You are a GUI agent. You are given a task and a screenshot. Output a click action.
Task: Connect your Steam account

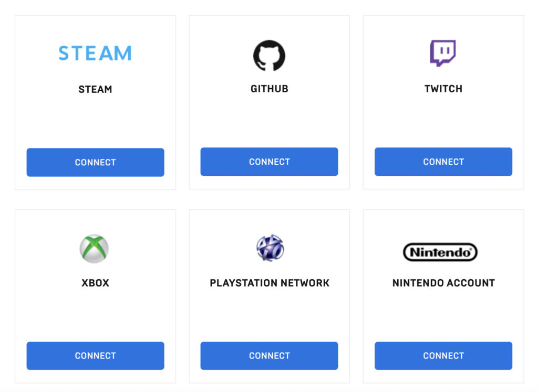tap(95, 162)
